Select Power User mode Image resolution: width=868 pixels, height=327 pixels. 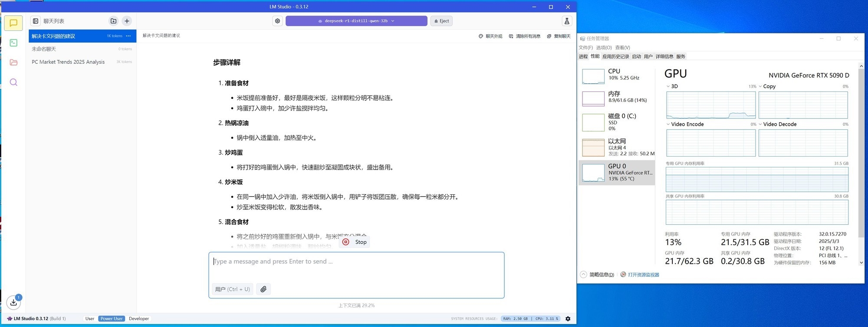112,319
